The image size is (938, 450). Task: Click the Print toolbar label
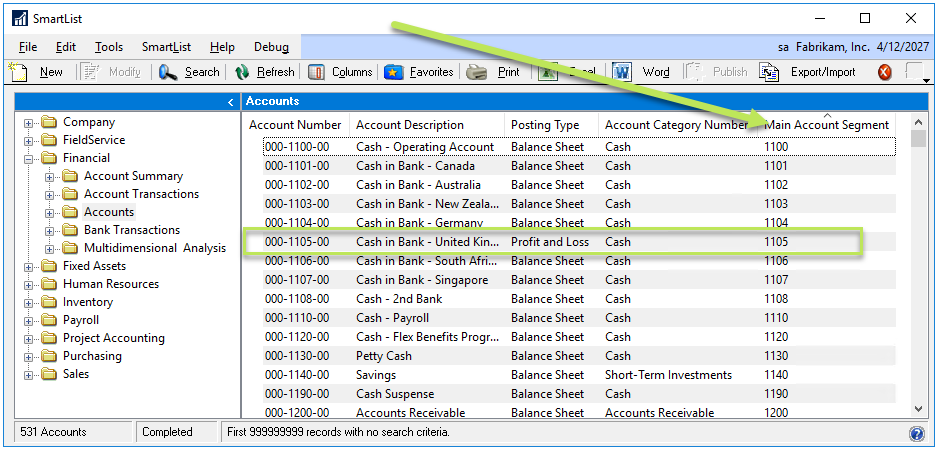[x=508, y=72]
